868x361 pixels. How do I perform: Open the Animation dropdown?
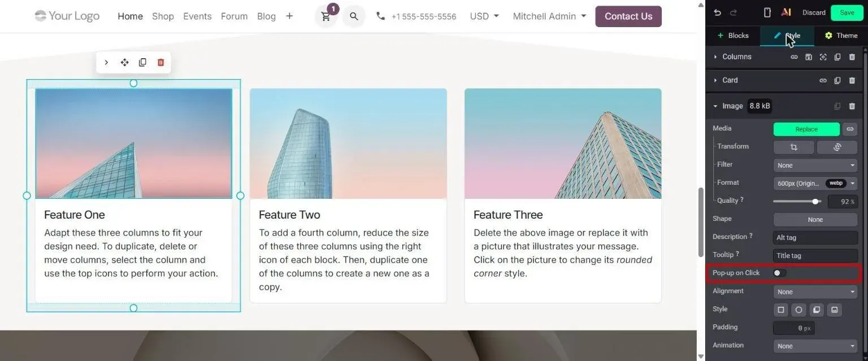(815, 346)
